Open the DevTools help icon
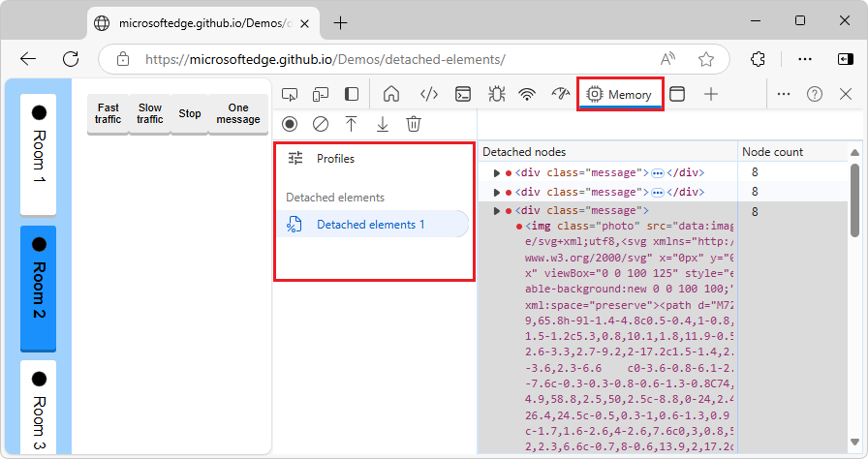This screenshot has width=868, height=459. pos(815,95)
